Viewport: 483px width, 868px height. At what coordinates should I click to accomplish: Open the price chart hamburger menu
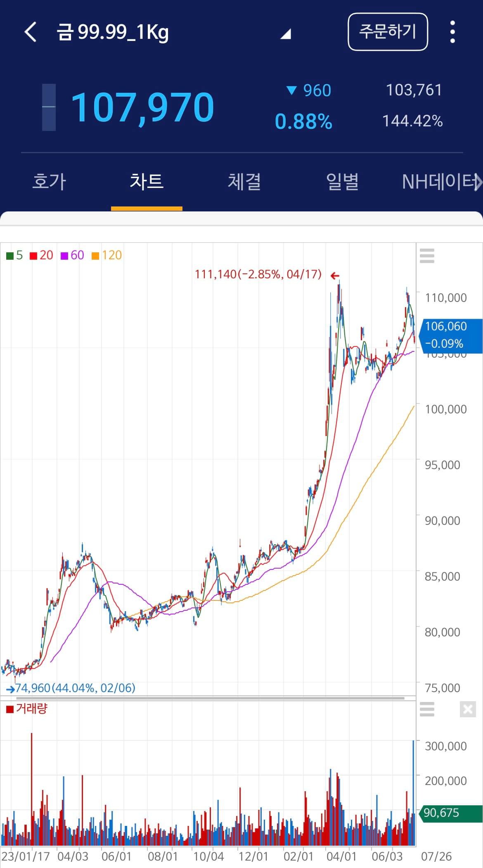pyautogui.click(x=427, y=256)
